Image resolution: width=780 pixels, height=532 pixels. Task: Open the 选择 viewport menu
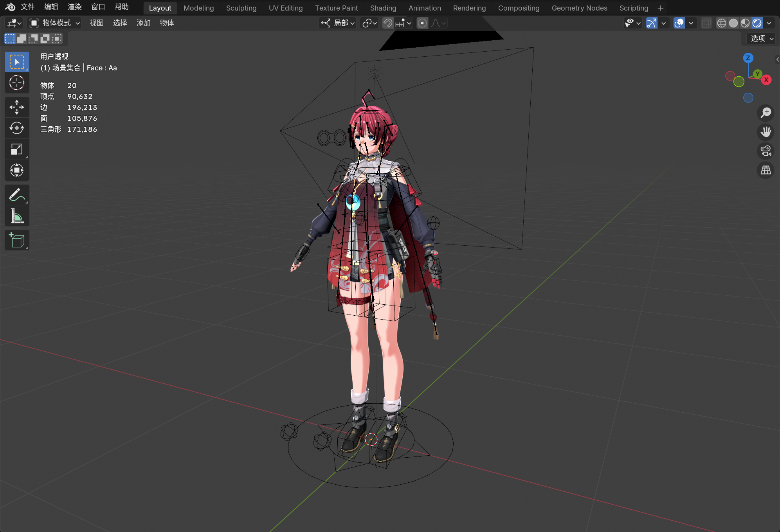[120, 23]
